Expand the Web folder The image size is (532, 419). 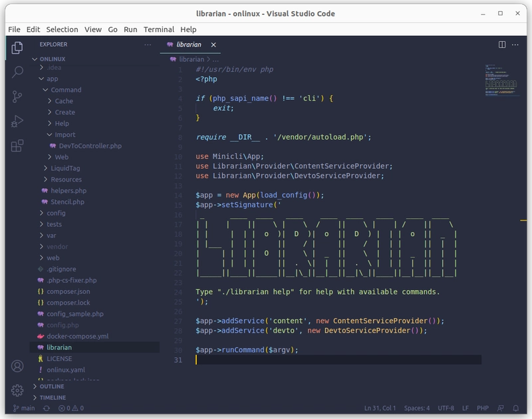tap(61, 157)
